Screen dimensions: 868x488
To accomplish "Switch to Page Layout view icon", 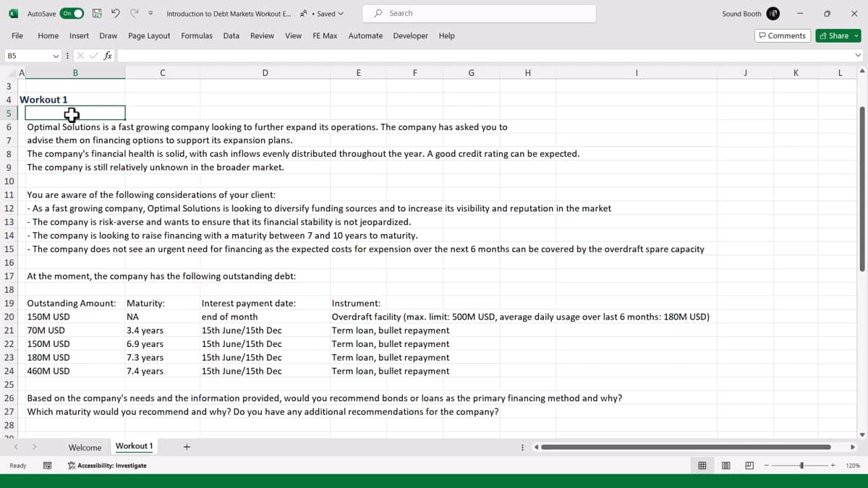I will (x=726, y=466).
